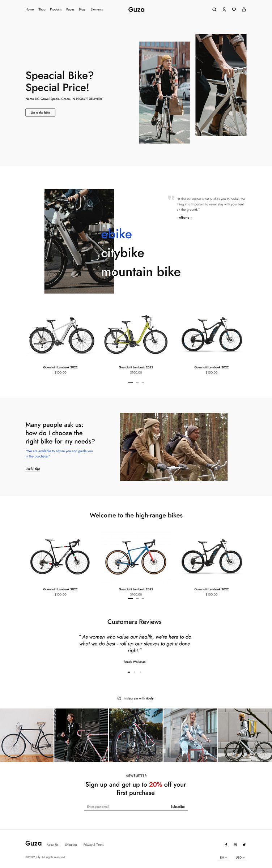Visit the Facebook page from footer icon
The image size is (272, 868).
tap(226, 845)
